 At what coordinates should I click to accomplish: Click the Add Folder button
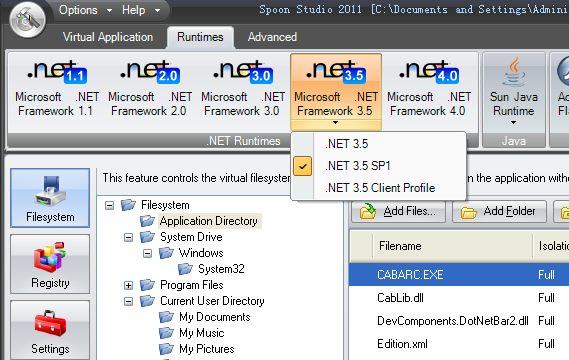tap(499, 211)
